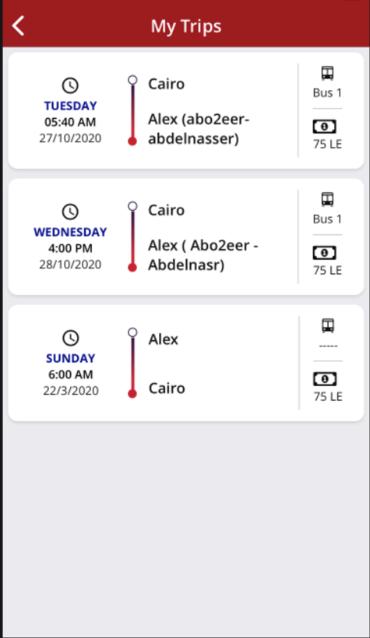
Task: Open the trip dated 28/10/2020
Action: click(x=186, y=236)
